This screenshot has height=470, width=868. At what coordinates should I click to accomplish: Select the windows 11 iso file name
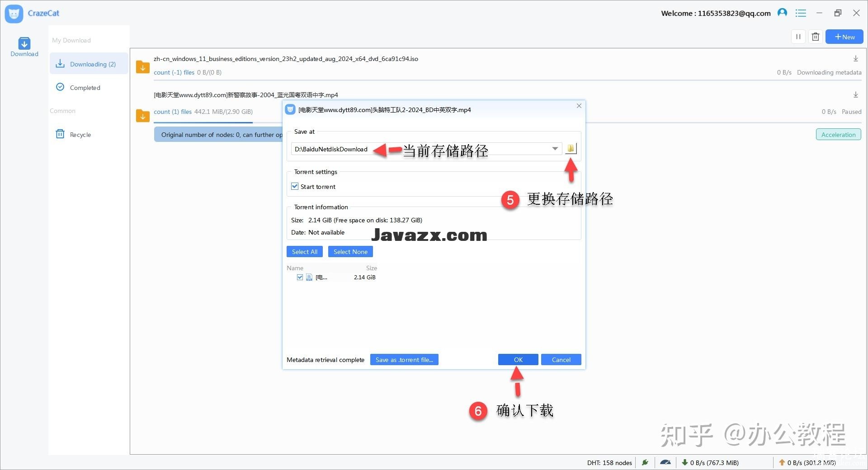286,59
